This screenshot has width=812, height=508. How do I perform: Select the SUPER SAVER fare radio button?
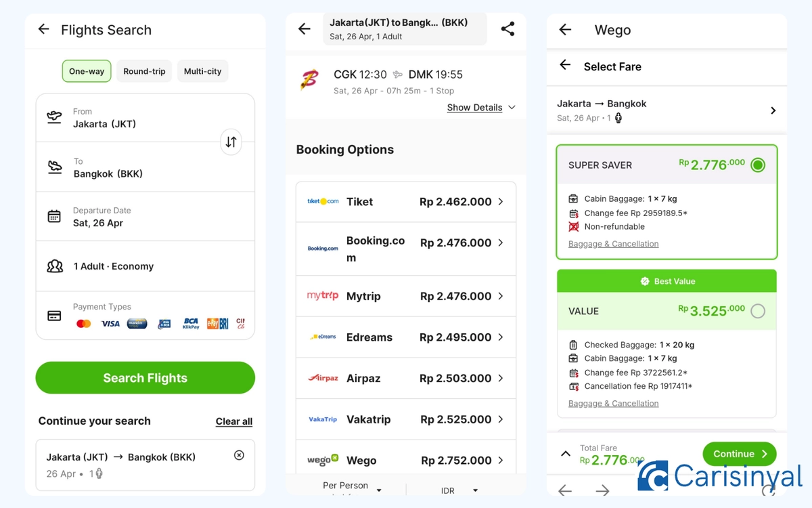click(758, 165)
